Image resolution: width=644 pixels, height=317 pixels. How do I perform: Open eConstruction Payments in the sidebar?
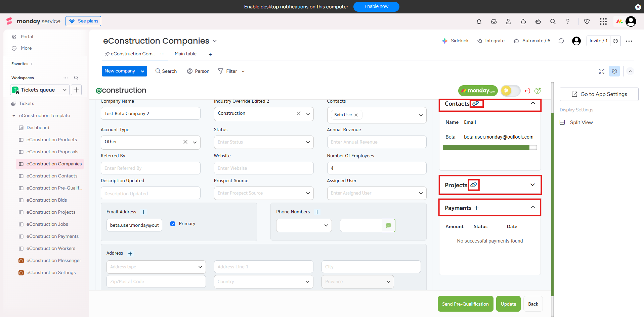[52, 236]
